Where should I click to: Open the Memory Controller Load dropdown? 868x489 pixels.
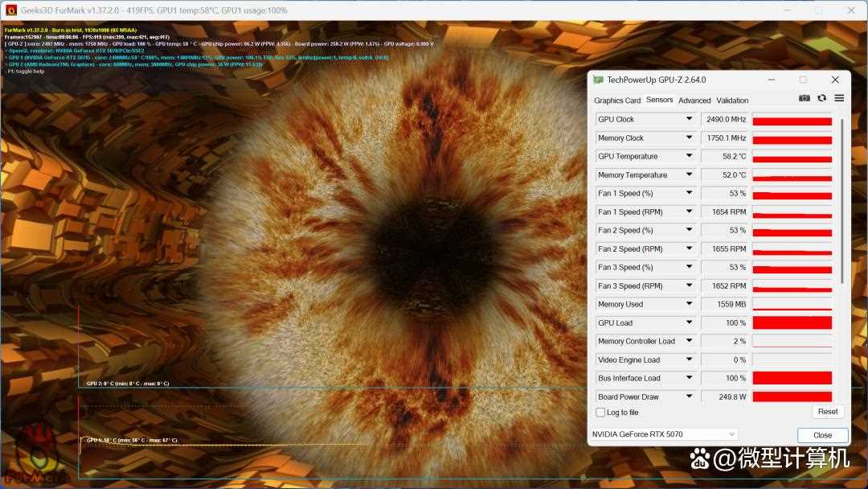click(x=690, y=341)
